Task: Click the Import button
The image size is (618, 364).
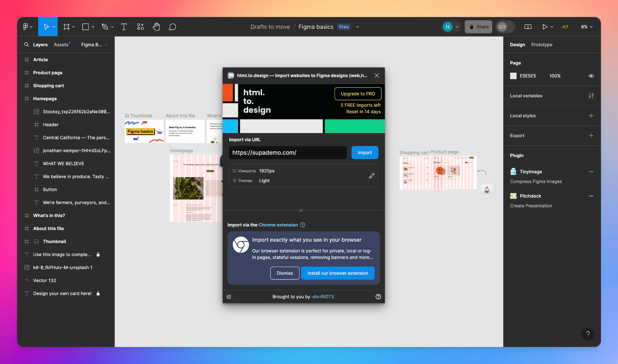Action: click(365, 153)
